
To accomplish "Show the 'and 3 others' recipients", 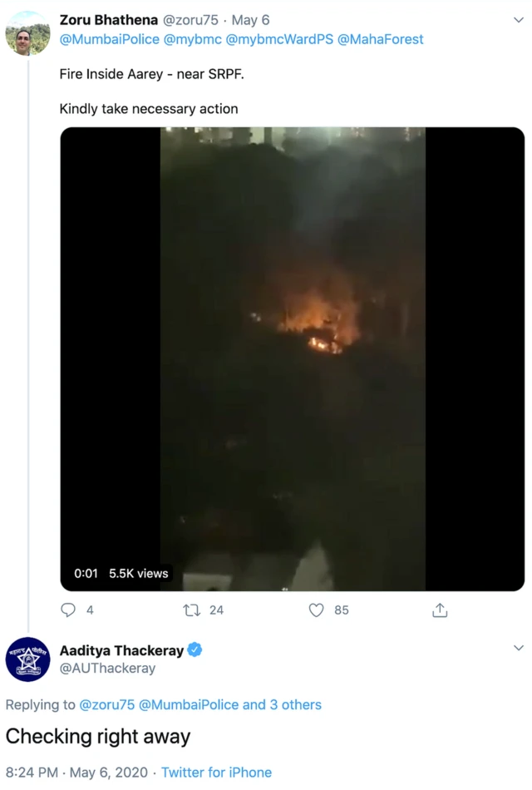I will click(x=282, y=704).
